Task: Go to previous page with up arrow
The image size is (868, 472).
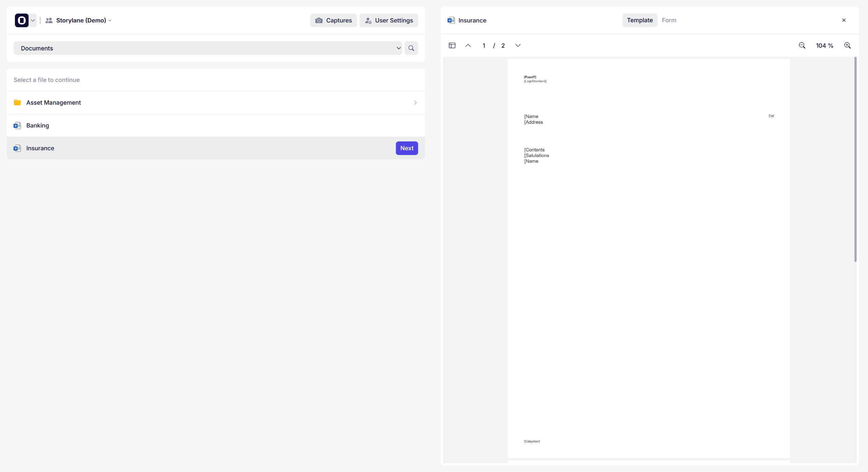Action: click(x=468, y=45)
